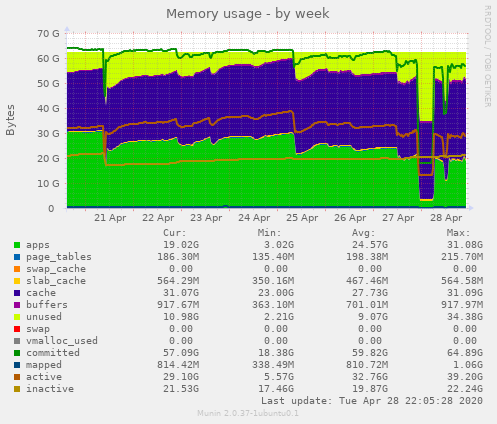Viewport: 497px width, 424px height.
Task: Click the "24 Apr" date label
Action: coord(254,218)
